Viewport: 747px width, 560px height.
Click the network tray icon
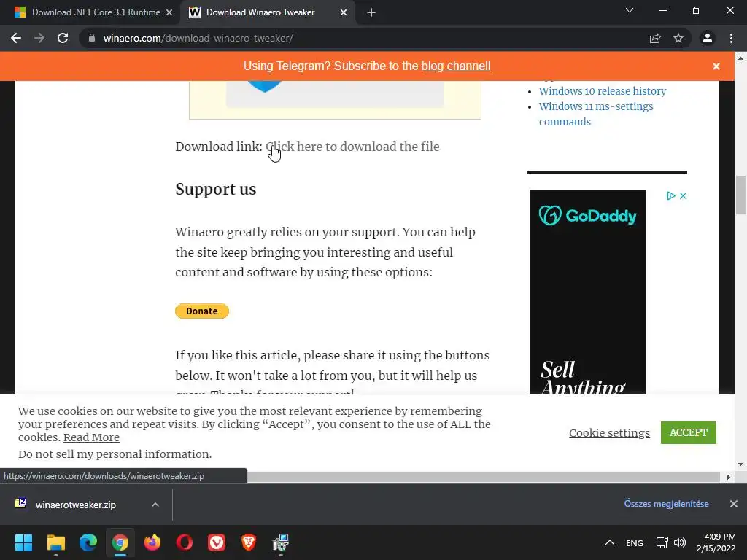coord(662,542)
